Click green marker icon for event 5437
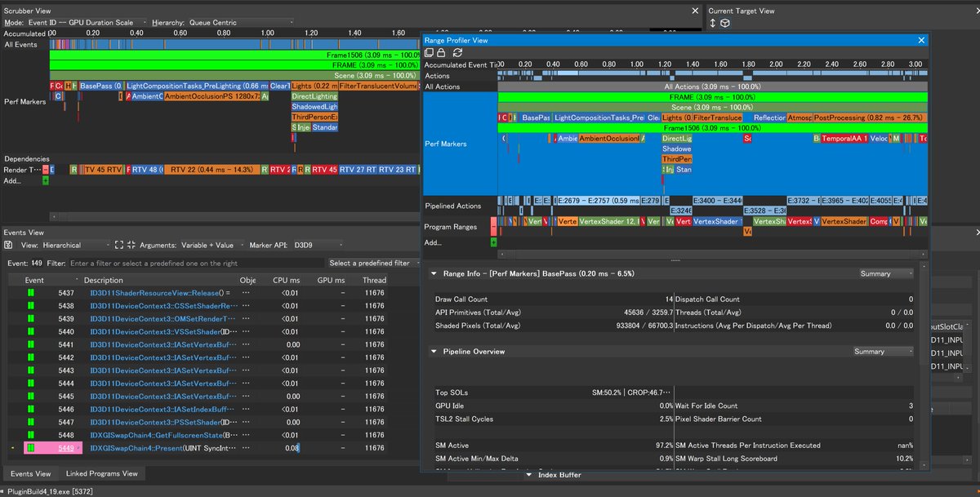 click(x=31, y=292)
